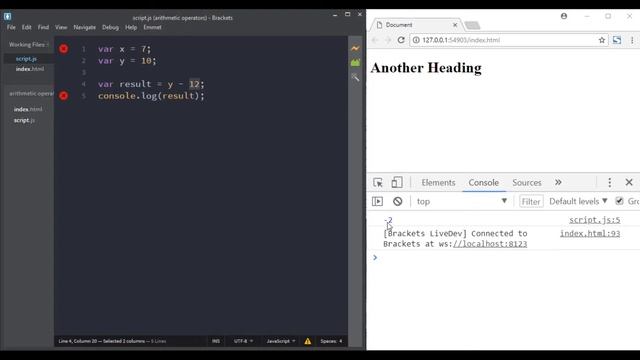
Task: Change the Spaces indentation setting
Action: 331,341
